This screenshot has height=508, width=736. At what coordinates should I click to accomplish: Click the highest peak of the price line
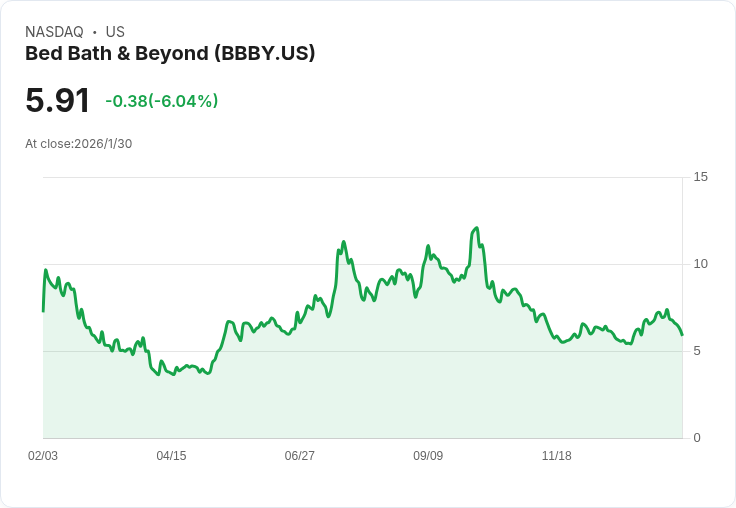[477, 228]
